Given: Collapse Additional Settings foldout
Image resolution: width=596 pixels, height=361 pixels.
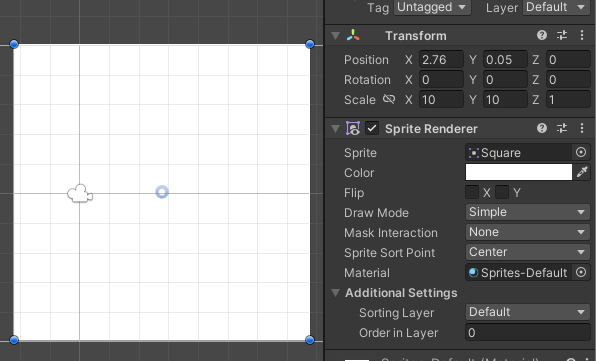Looking at the screenshot, I should tap(335, 293).
